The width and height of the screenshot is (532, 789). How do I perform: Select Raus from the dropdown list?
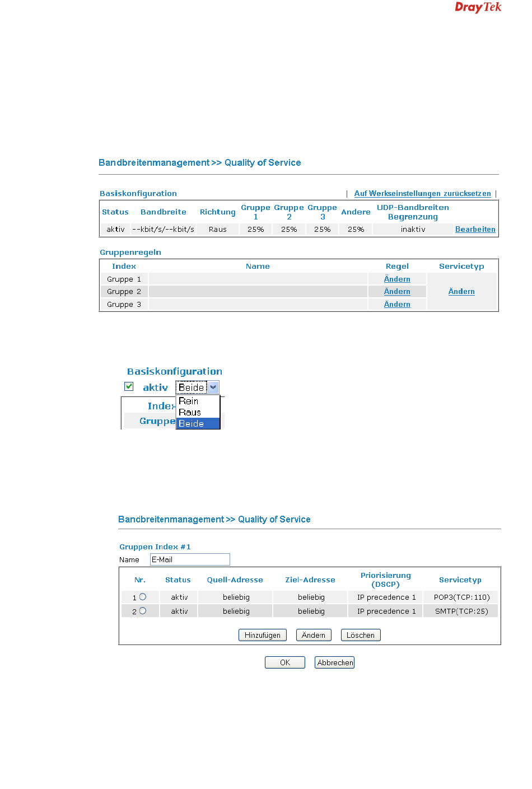pos(198,413)
